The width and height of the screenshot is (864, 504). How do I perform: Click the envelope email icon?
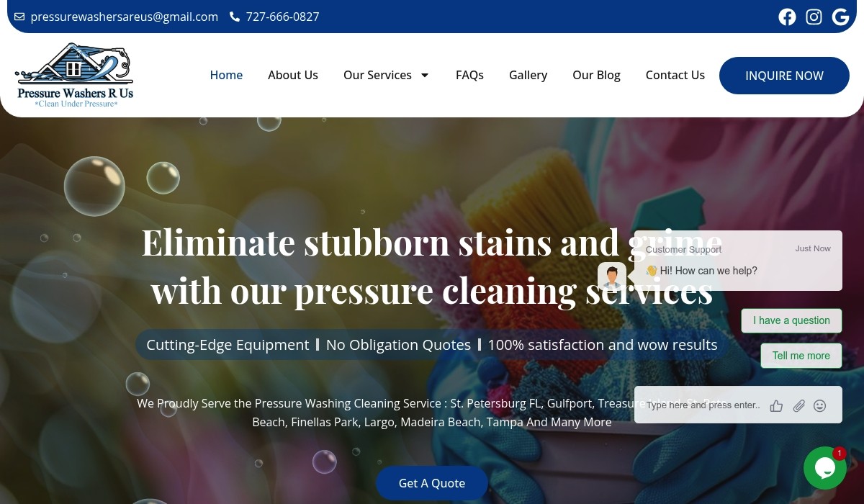tap(19, 17)
